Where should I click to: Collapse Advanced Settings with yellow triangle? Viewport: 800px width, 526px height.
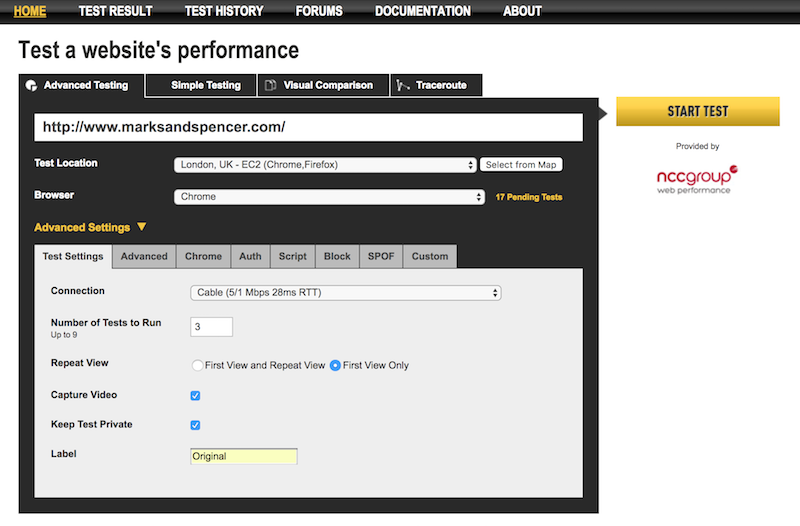point(142,227)
